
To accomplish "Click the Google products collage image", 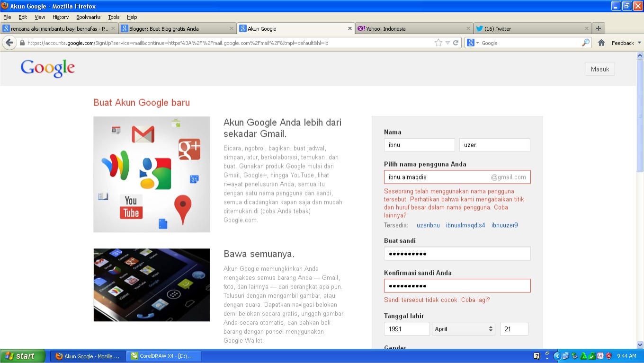I will pyautogui.click(x=152, y=174).
